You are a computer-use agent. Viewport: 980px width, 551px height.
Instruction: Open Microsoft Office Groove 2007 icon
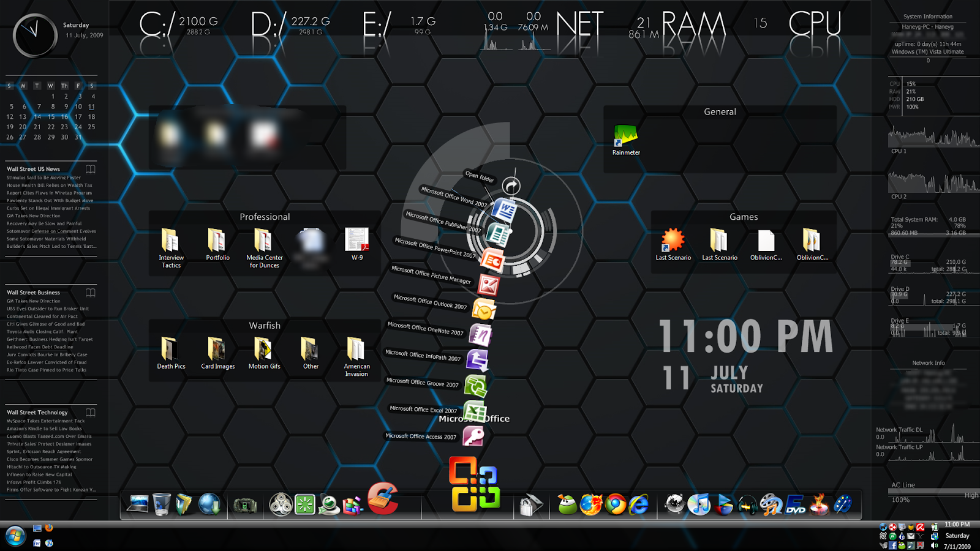pos(475,386)
